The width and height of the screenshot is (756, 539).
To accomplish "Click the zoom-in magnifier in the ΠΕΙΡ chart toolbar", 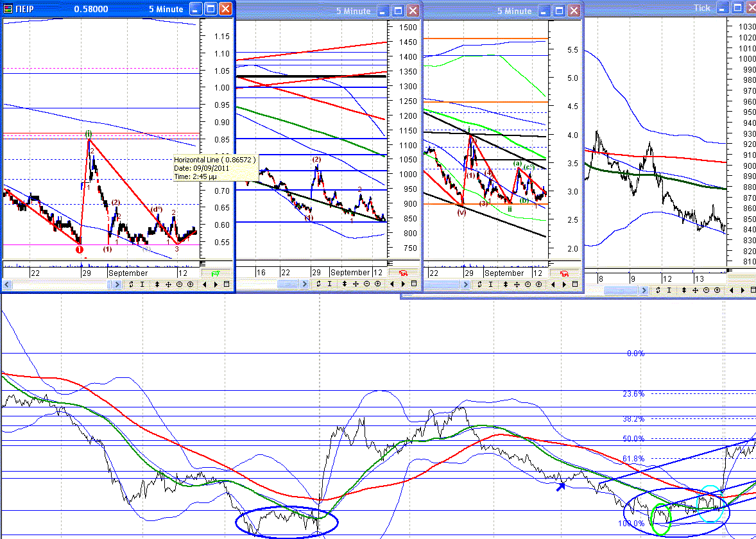I will (x=191, y=284).
